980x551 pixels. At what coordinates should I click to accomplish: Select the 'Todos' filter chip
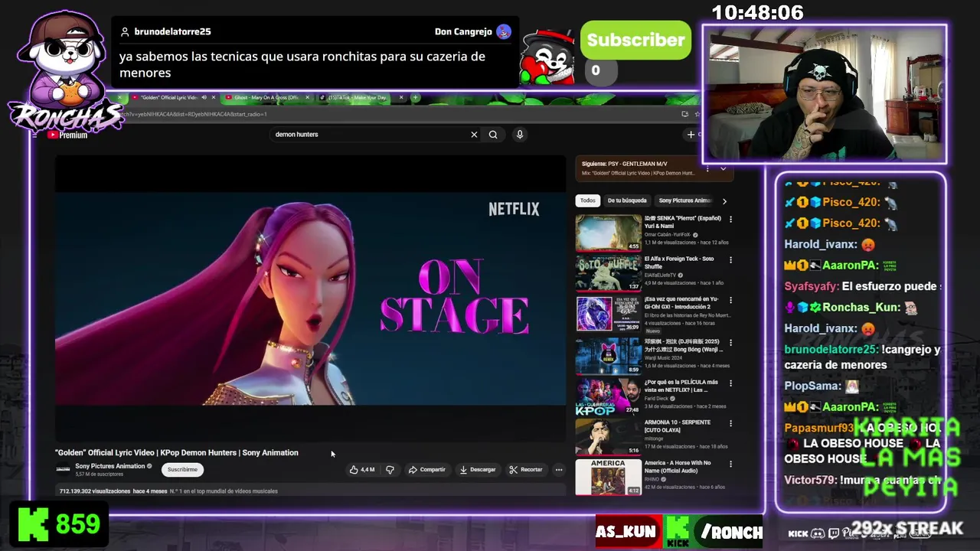587,201
